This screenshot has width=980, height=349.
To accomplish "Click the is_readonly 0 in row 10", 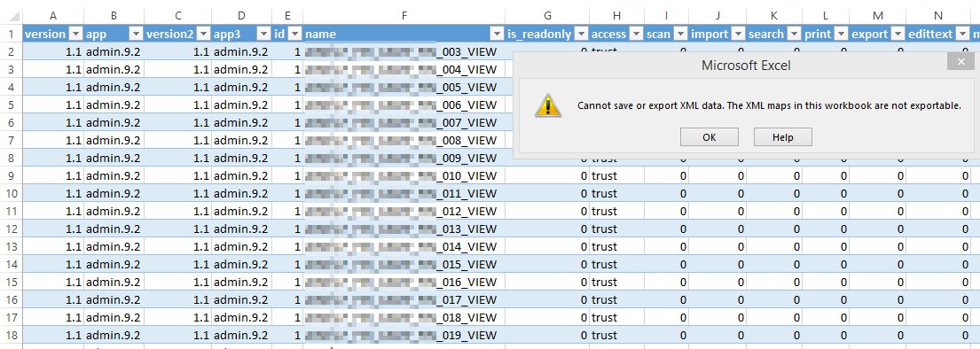I will click(x=547, y=193).
